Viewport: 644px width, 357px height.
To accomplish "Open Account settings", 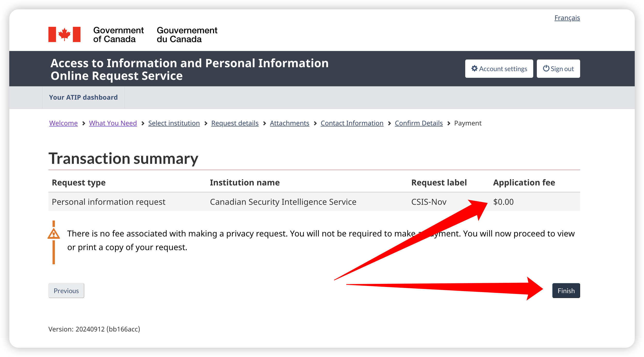I will tap(499, 69).
